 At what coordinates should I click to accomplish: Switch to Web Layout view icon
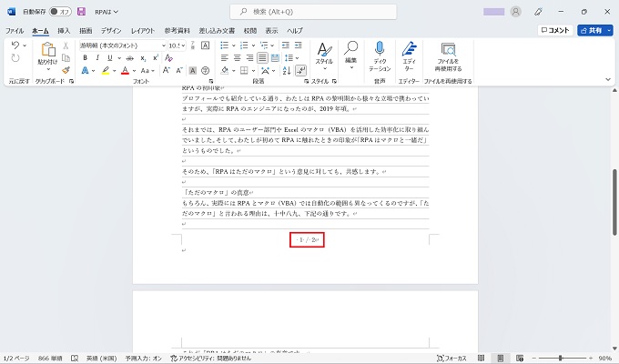pos(520,358)
